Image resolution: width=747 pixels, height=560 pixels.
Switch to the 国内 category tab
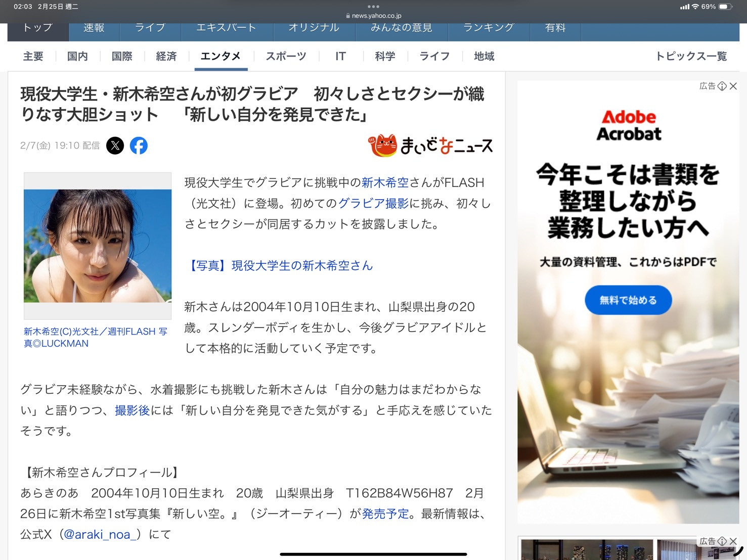(77, 56)
